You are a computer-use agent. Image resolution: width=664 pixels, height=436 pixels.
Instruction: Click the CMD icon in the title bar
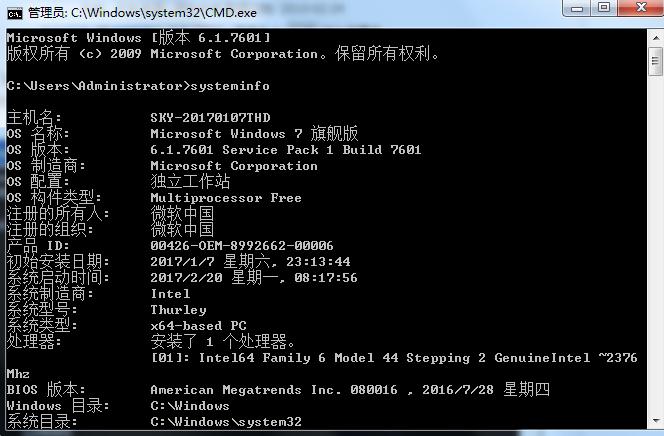pyautogui.click(x=15, y=11)
